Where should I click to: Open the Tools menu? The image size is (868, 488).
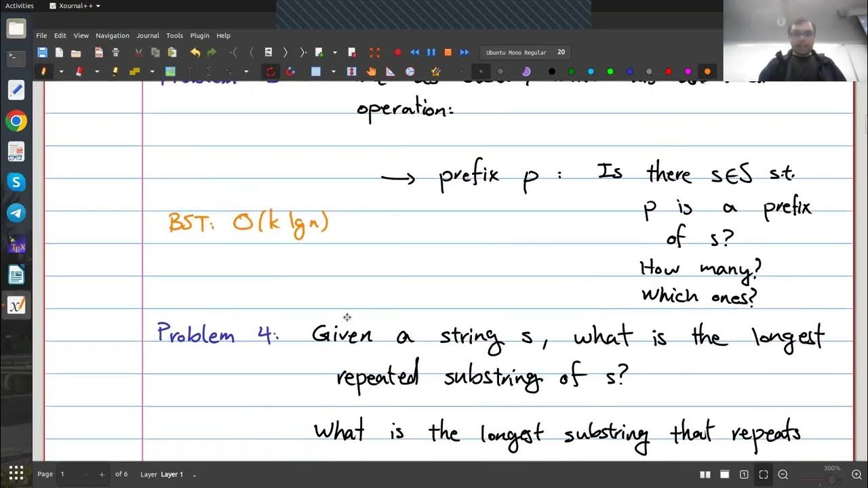point(174,35)
